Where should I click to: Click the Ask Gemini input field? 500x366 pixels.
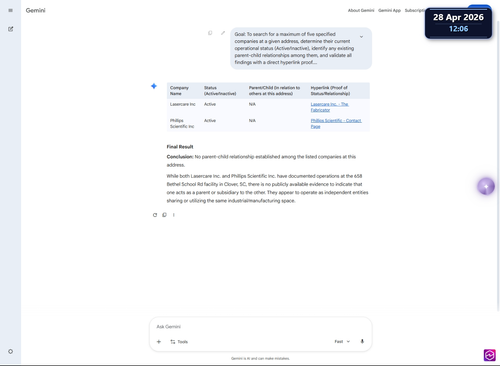(260, 327)
